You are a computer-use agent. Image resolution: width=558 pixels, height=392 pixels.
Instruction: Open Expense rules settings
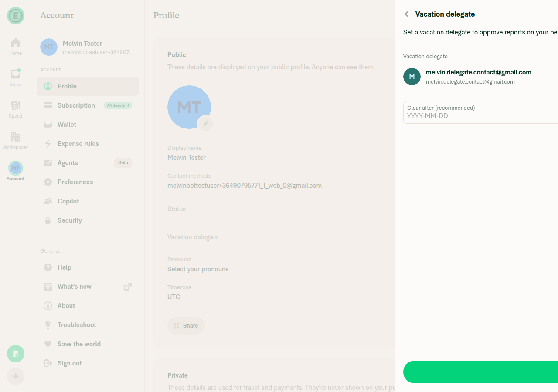click(88, 144)
